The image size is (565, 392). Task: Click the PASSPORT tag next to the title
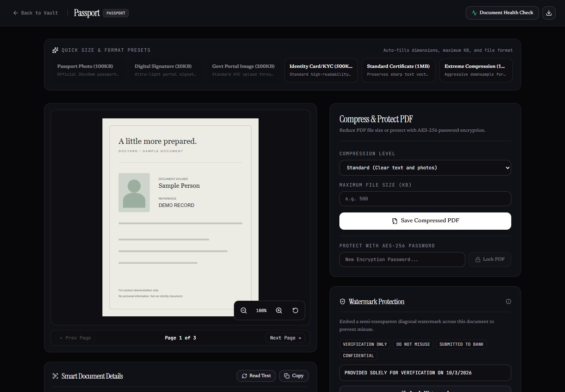pos(116,13)
